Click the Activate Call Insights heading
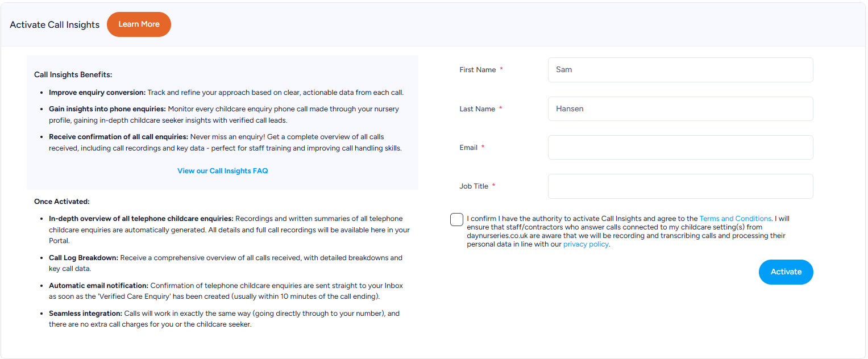The image size is (868, 359). [x=55, y=25]
